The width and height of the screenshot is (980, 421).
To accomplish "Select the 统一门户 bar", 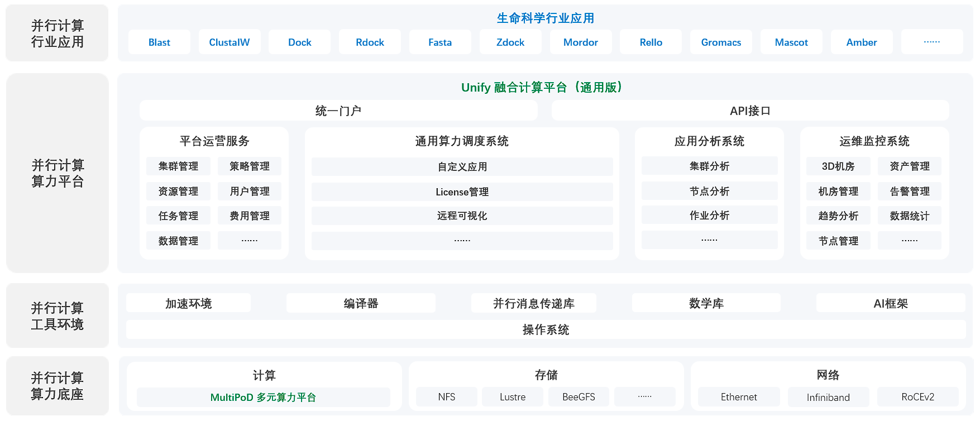I will point(338,111).
